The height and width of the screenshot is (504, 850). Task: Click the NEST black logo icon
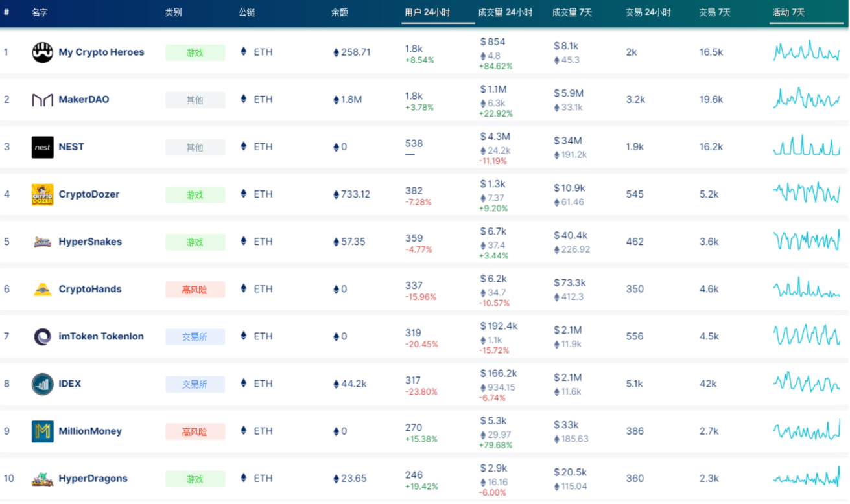click(x=43, y=147)
